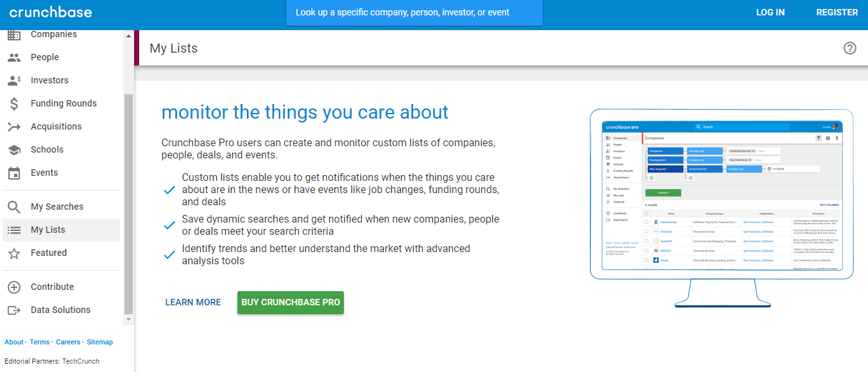
Task: Click the REGISTER button
Action: tap(837, 12)
